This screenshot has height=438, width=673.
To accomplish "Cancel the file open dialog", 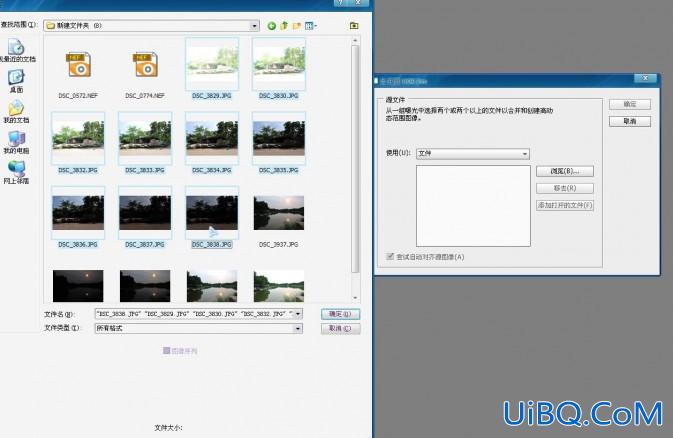I will 340,328.
